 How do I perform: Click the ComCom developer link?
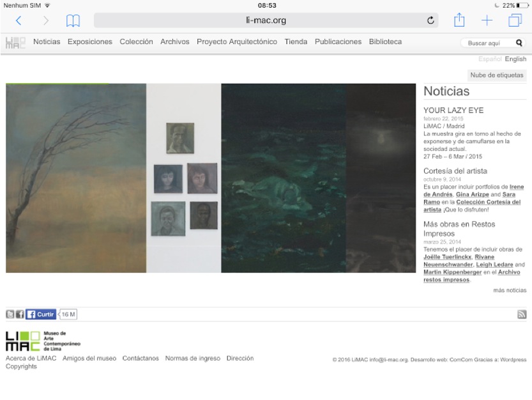461,360
